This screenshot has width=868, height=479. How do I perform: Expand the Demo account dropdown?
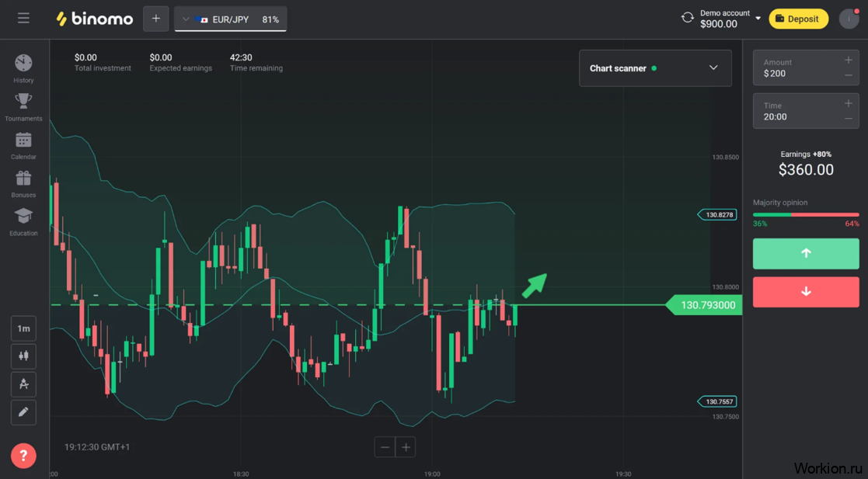758,19
